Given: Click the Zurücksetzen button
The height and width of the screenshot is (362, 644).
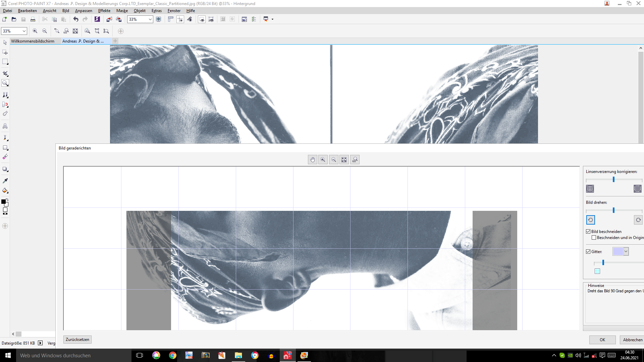Looking at the screenshot, I should click(x=77, y=340).
